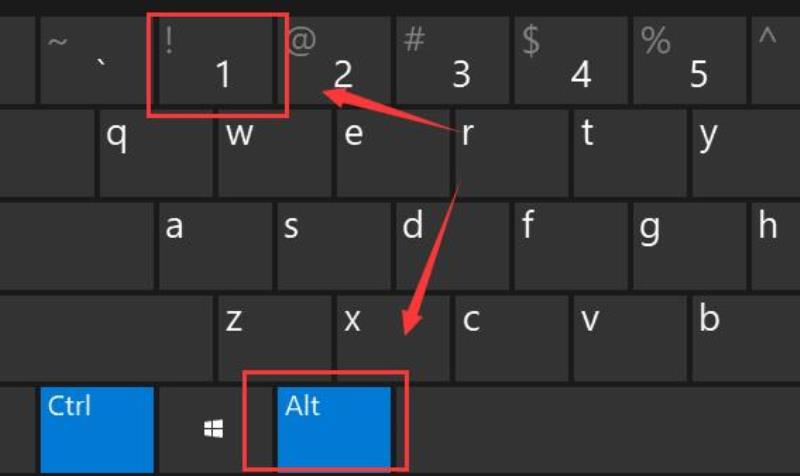The height and width of the screenshot is (476, 800).
Task: Tap the letter z key
Action: pos(274,338)
